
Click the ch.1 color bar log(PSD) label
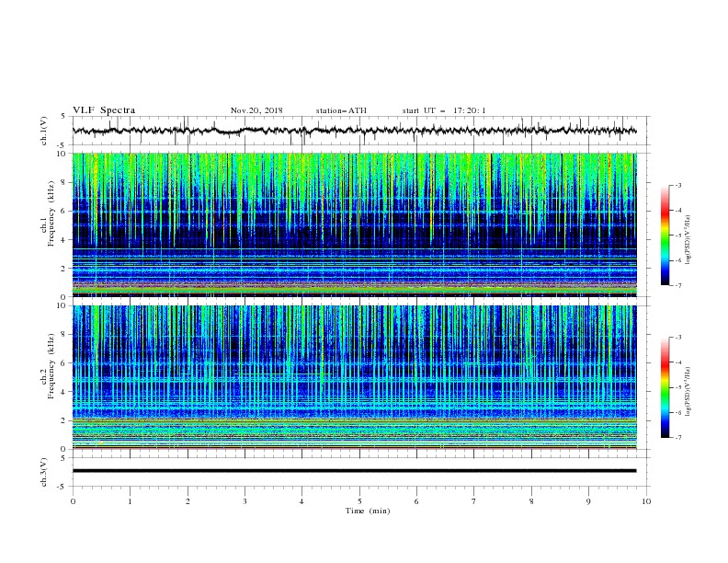click(688, 240)
